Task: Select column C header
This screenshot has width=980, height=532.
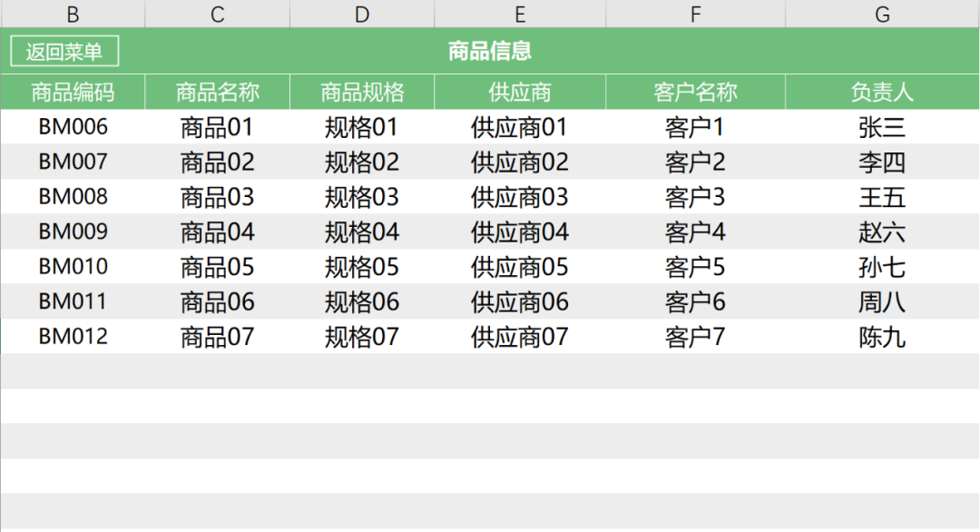Action: [x=217, y=14]
